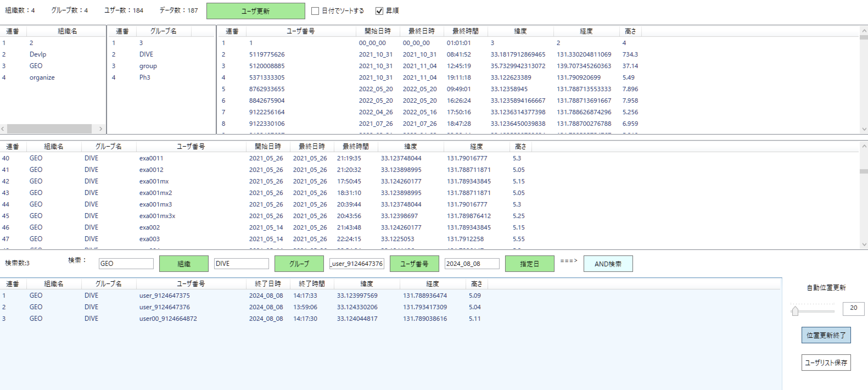Focus the date field showing 2024_08_08
868x390 pixels.
coord(472,264)
